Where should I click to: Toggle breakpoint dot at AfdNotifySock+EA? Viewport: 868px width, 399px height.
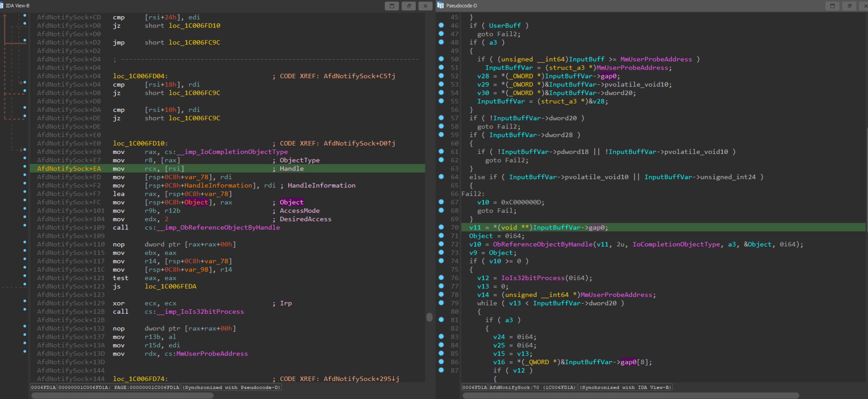tap(24, 166)
